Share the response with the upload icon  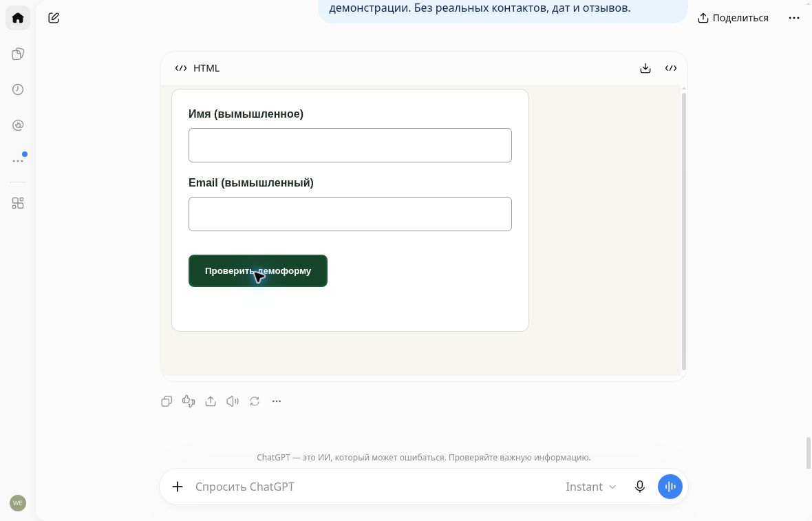click(x=211, y=401)
